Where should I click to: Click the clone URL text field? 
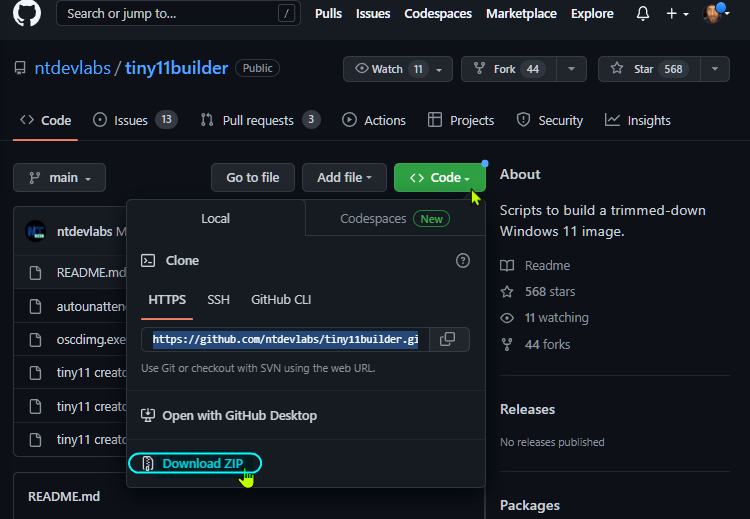(286, 340)
